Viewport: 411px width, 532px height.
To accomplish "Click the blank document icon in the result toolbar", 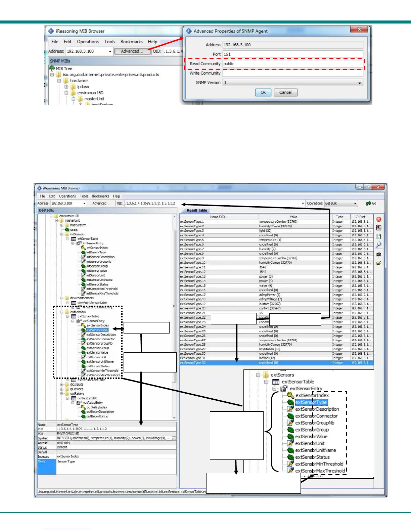I will click(x=379, y=236).
